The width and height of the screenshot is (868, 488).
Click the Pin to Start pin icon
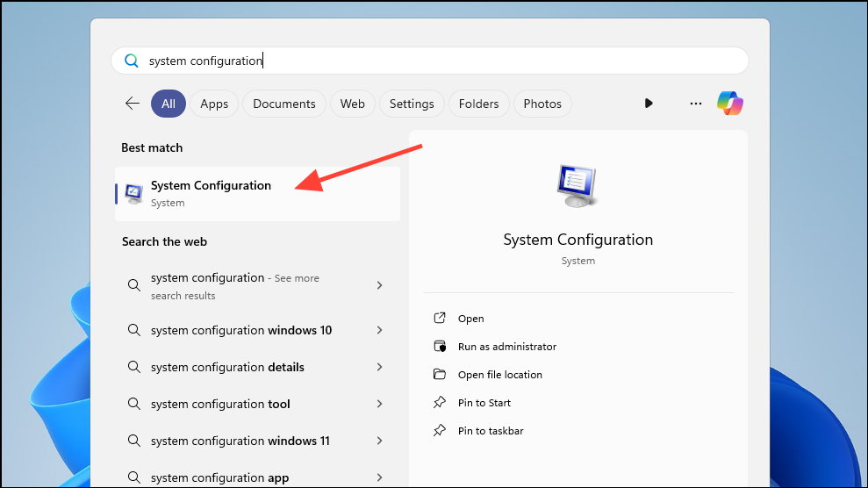point(440,402)
